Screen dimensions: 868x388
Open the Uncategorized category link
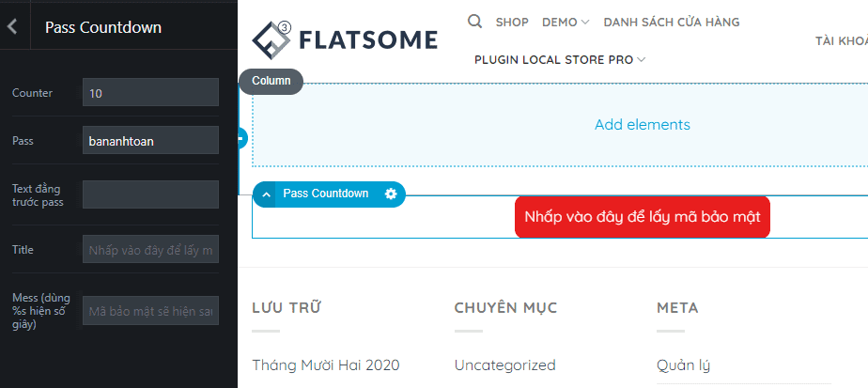pos(504,365)
